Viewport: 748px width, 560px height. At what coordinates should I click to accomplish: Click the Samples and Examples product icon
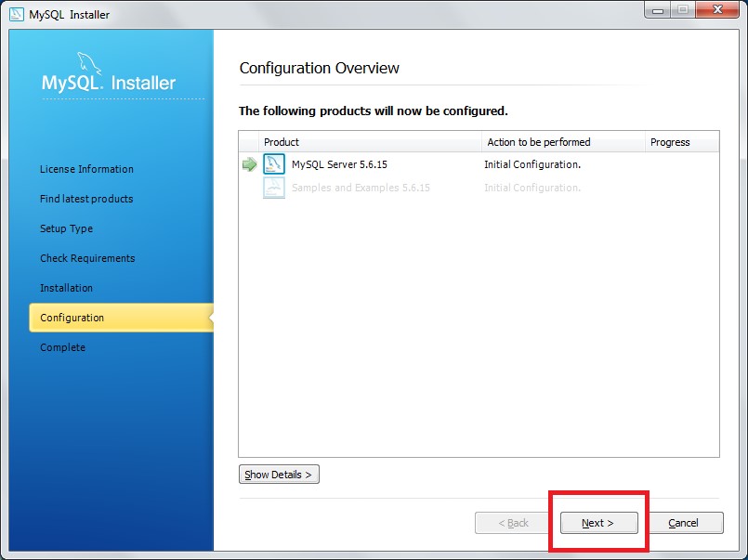(x=274, y=188)
